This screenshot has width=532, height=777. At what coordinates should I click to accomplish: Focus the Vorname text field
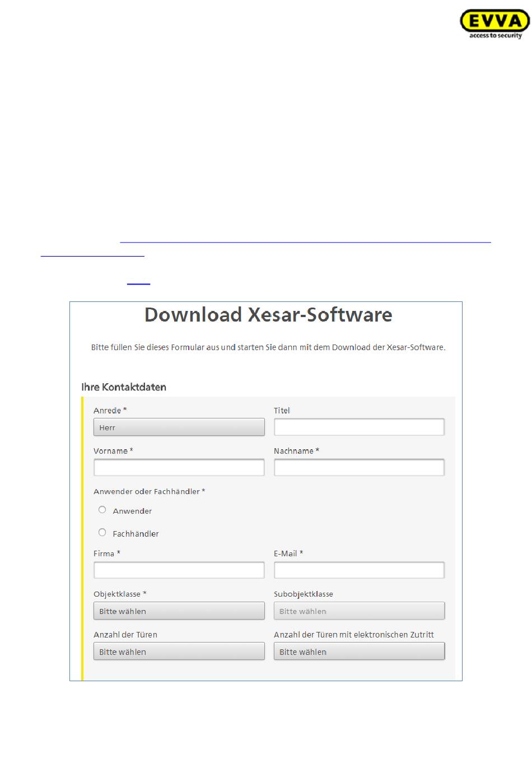click(179, 467)
